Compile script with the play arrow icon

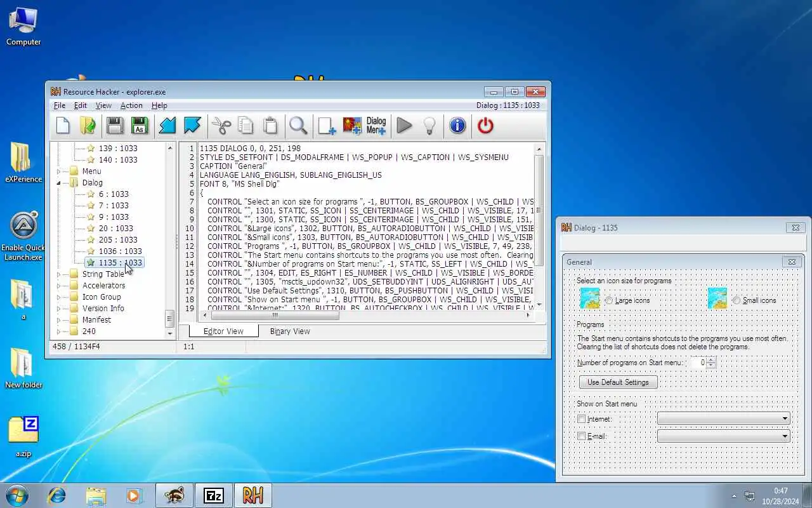pos(404,126)
